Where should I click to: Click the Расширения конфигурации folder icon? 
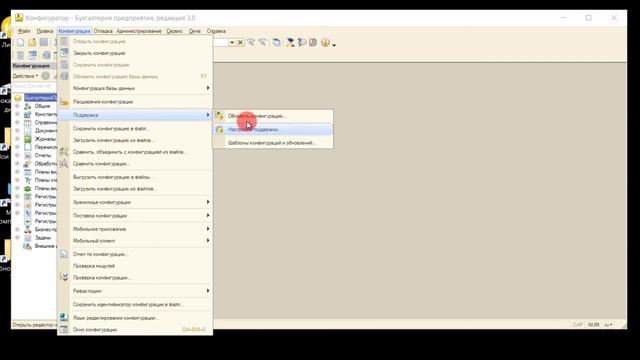pyautogui.click(x=64, y=102)
